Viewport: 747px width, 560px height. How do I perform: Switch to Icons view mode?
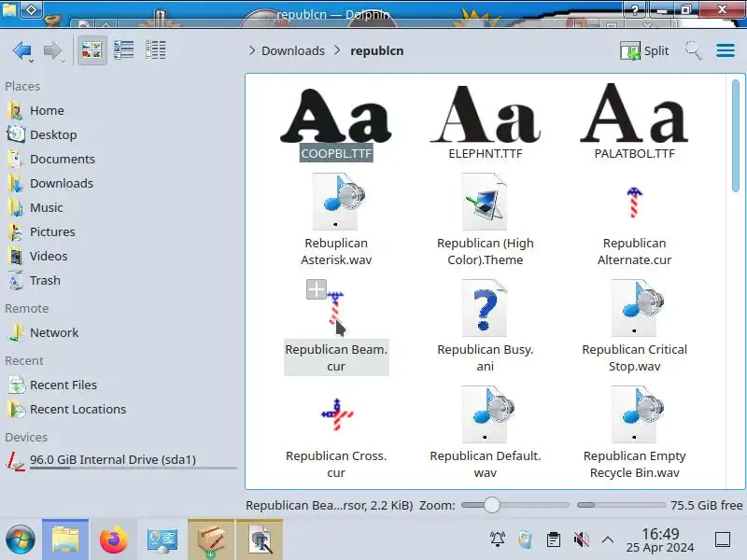coord(92,49)
